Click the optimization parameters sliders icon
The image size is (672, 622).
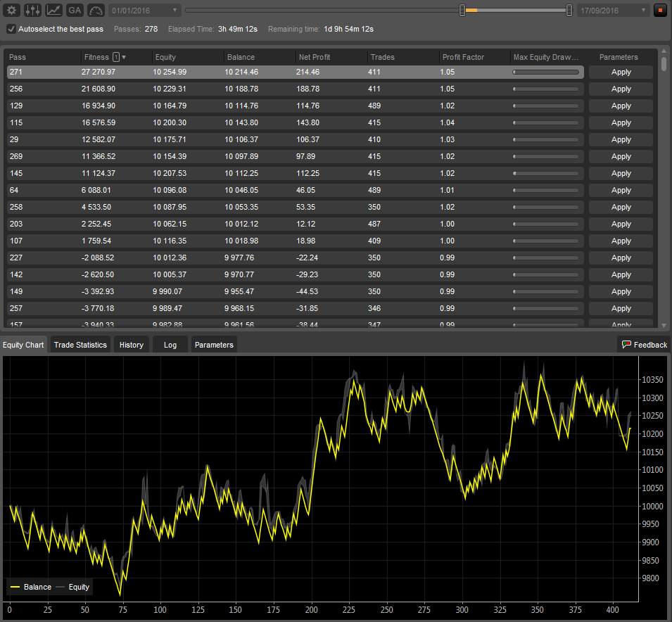(32, 10)
